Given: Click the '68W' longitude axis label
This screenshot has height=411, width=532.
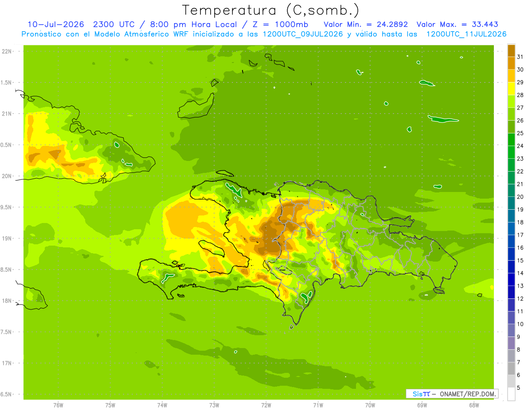Looking at the screenshot, I should pyautogui.click(x=474, y=405).
